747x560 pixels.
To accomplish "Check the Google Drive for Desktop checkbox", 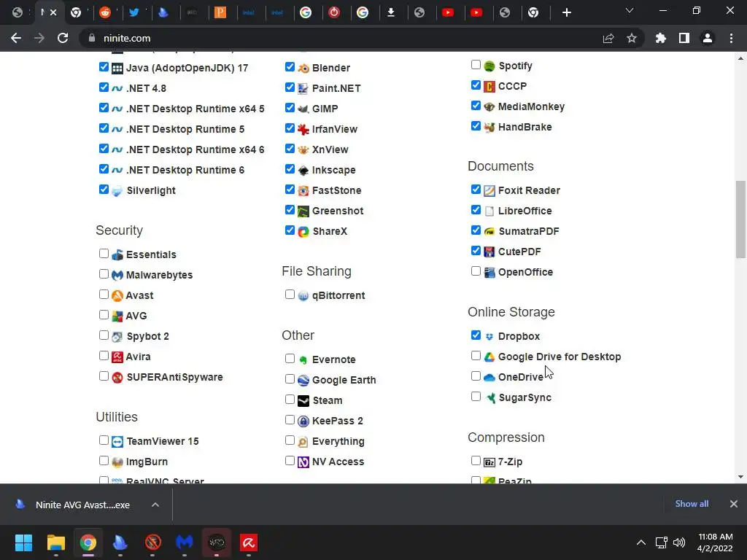I will (x=476, y=355).
